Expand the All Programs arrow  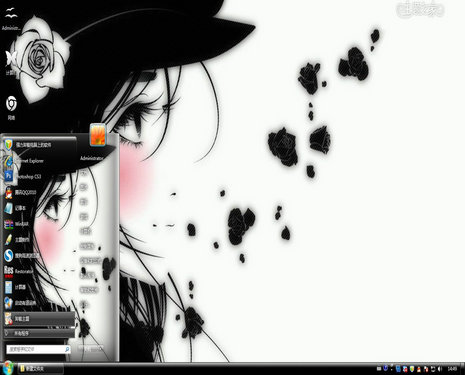point(38,333)
